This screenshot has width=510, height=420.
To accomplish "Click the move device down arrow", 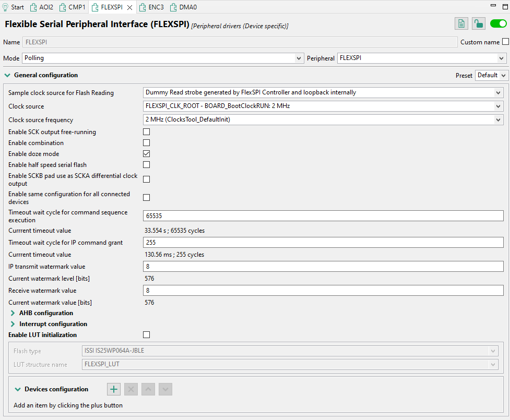I will click(x=165, y=389).
